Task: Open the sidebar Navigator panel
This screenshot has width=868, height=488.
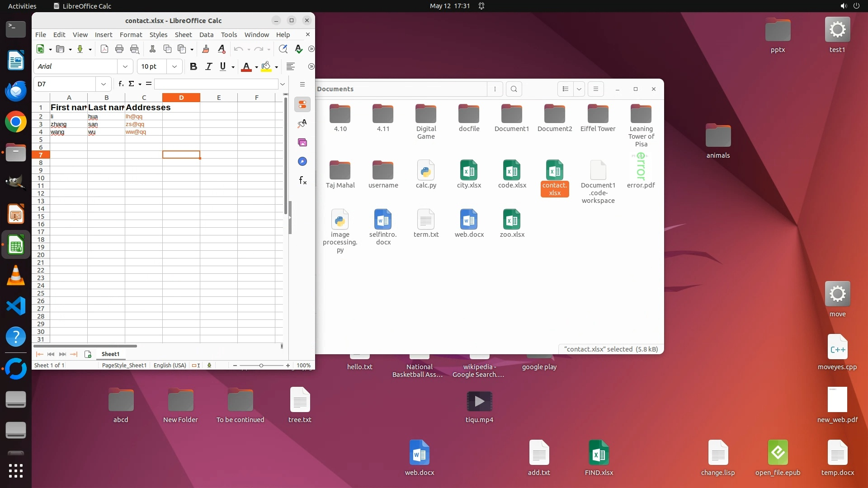Action: pyautogui.click(x=302, y=161)
